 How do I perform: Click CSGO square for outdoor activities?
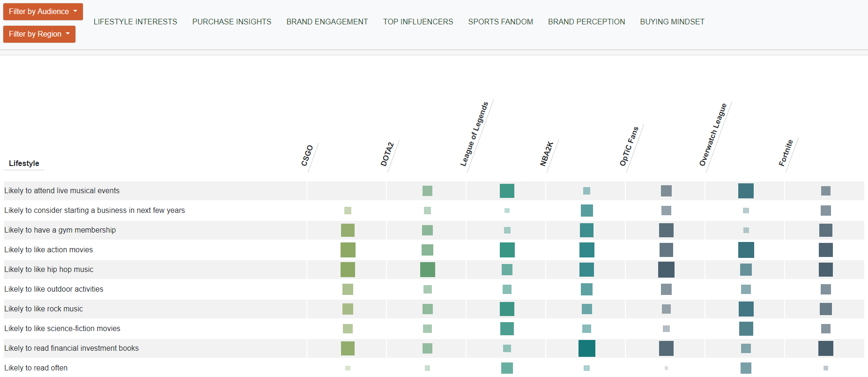point(348,289)
